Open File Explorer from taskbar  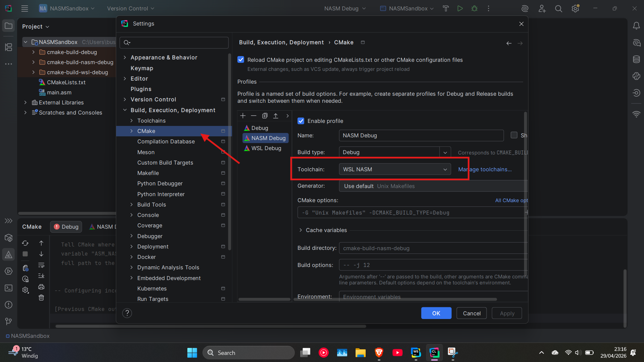361,353
